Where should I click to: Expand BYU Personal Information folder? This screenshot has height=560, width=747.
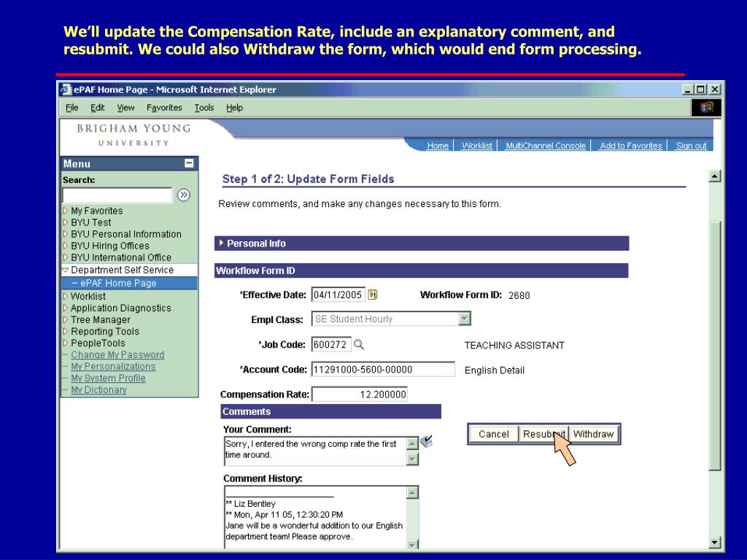[65, 234]
